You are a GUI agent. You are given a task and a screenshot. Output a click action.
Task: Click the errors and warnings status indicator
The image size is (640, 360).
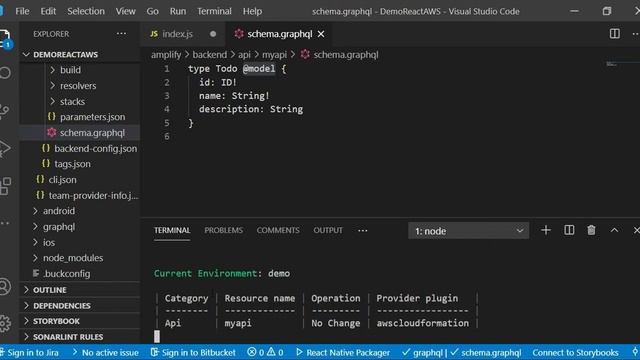[x=265, y=353]
